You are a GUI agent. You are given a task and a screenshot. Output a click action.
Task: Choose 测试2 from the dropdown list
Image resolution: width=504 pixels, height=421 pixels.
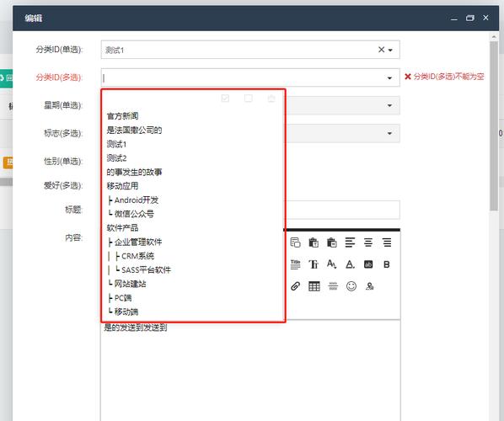116,158
